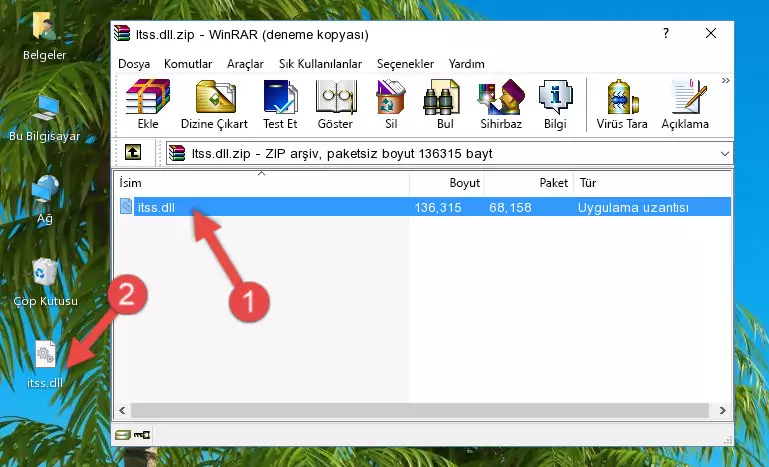
Task: Click the Uygulama uzantısı type cell
Action: [633, 208]
